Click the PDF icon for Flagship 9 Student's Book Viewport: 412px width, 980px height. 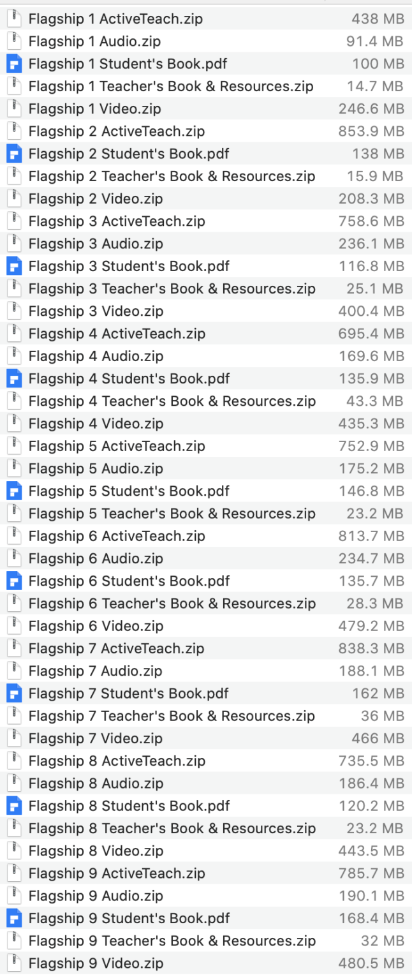coord(14,918)
